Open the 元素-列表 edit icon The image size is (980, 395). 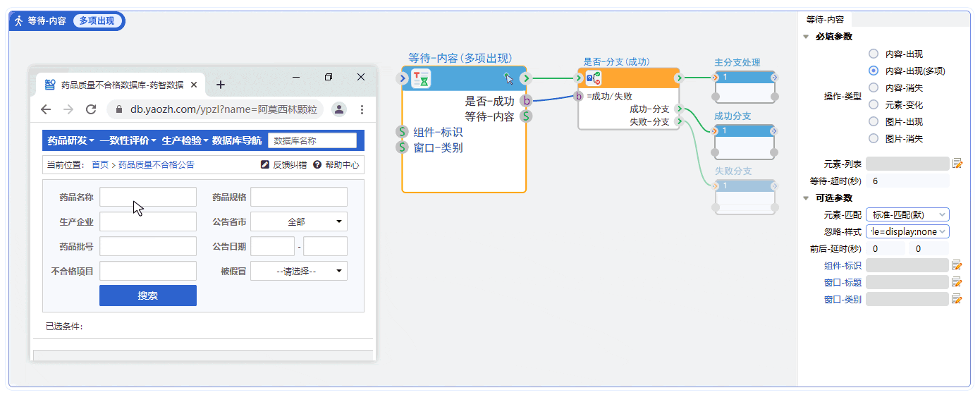(957, 164)
